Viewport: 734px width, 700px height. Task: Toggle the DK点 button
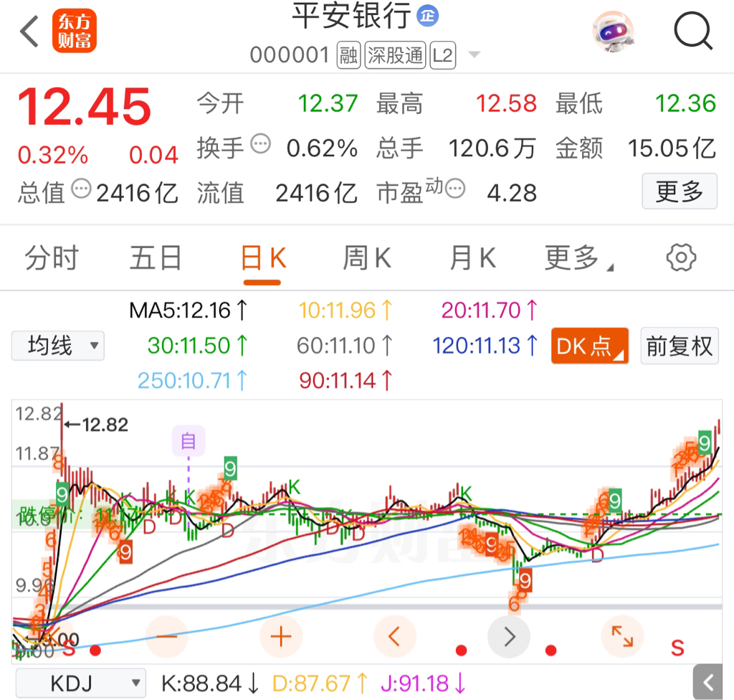[590, 346]
